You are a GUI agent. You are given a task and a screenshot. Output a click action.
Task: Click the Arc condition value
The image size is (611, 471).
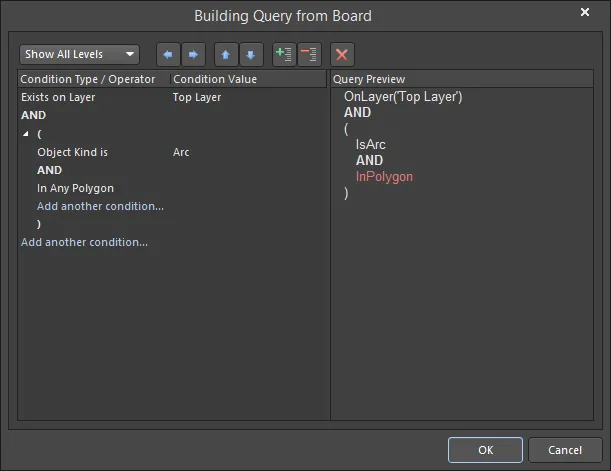click(x=181, y=152)
